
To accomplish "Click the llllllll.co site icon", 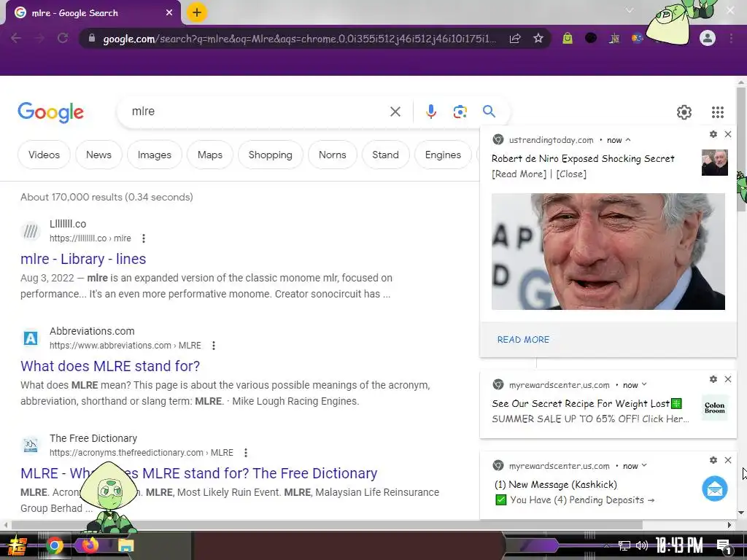I will point(31,231).
